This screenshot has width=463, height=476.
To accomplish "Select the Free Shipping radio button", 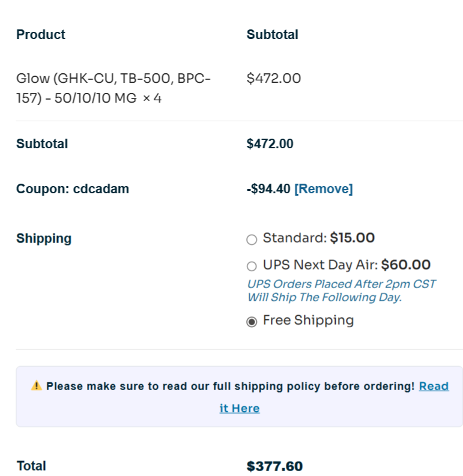I will coord(252,322).
